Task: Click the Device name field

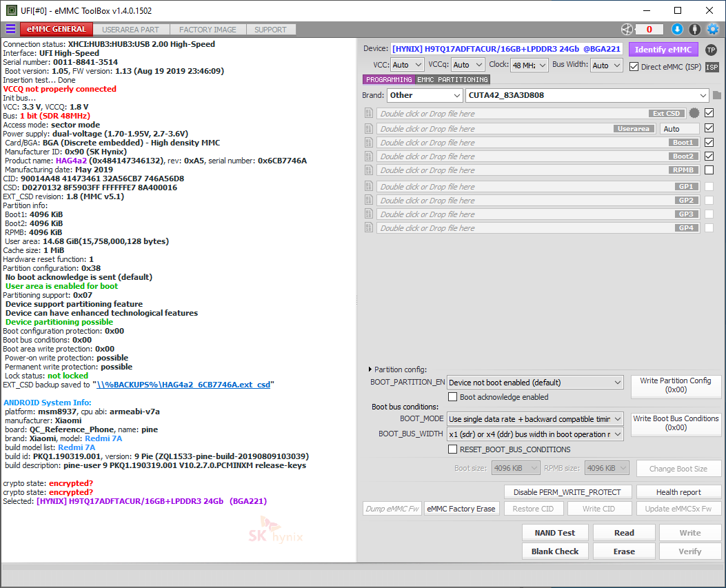Action: pyautogui.click(x=507, y=49)
